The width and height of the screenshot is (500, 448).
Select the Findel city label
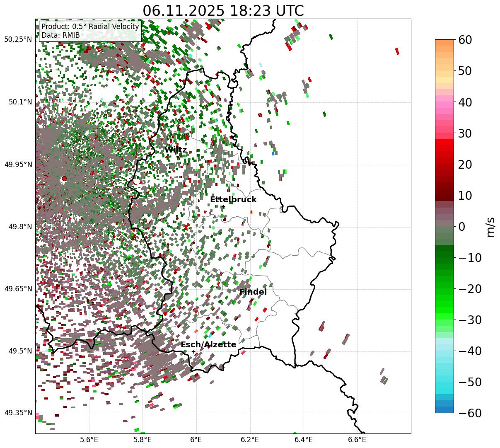[x=253, y=292]
